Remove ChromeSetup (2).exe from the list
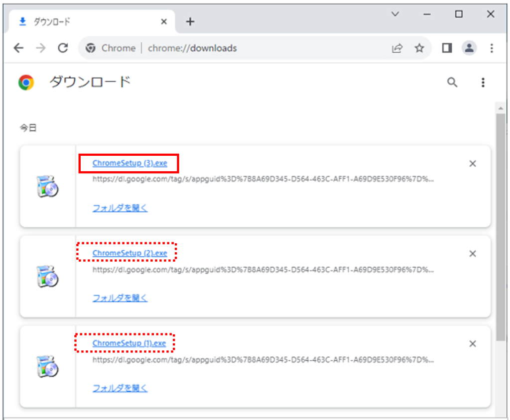The image size is (510, 420). tap(473, 254)
